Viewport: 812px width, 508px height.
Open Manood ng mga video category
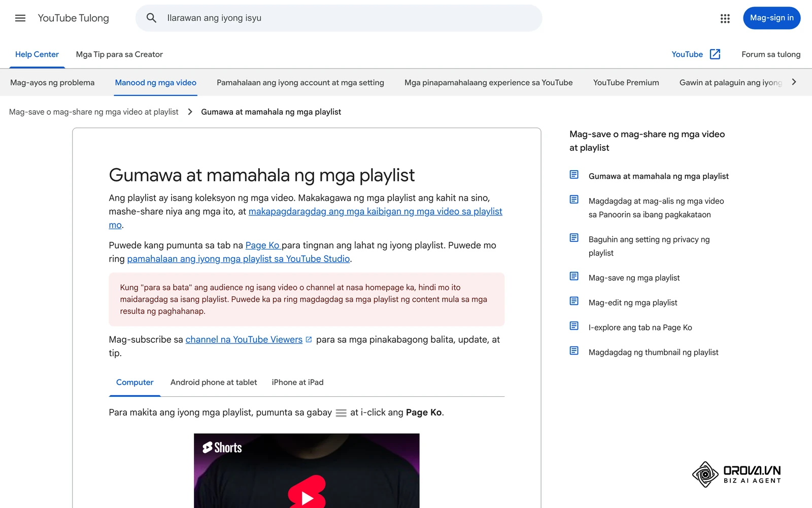click(x=155, y=82)
